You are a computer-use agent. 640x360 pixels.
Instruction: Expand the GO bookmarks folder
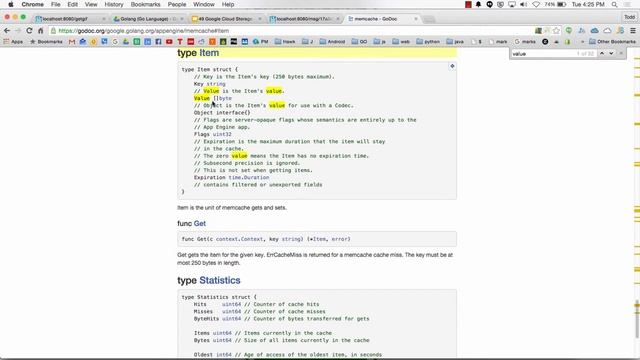tap(359, 42)
